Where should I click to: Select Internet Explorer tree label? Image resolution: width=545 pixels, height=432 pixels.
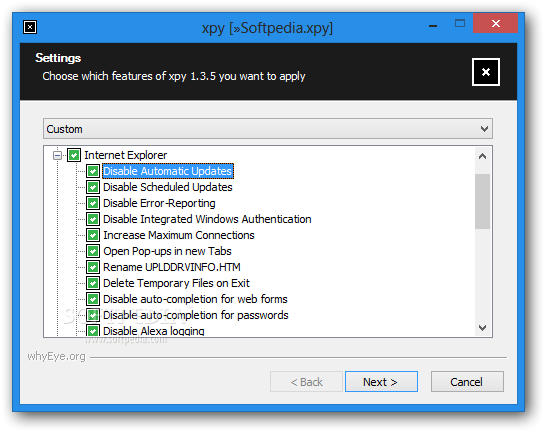click(125, 155)
